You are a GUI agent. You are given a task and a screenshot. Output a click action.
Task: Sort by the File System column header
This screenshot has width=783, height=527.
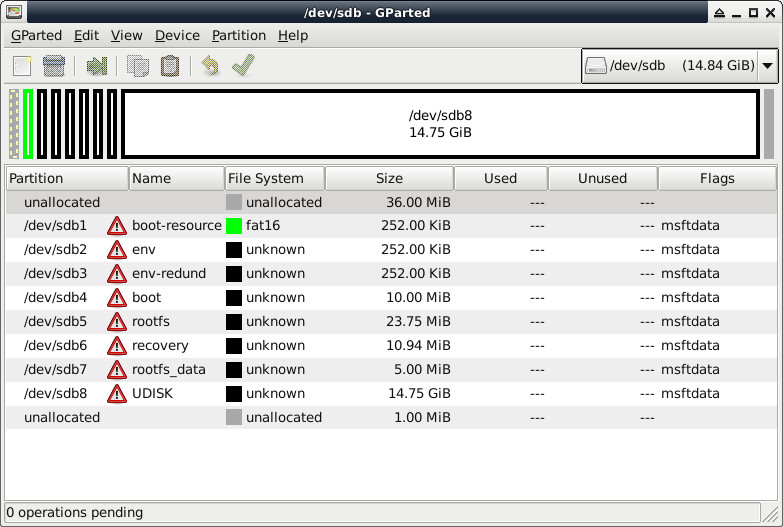point(274,178)
